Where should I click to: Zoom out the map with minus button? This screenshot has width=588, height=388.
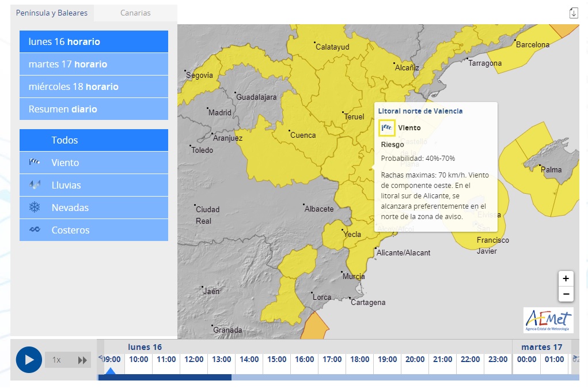[x=566, y=294]
